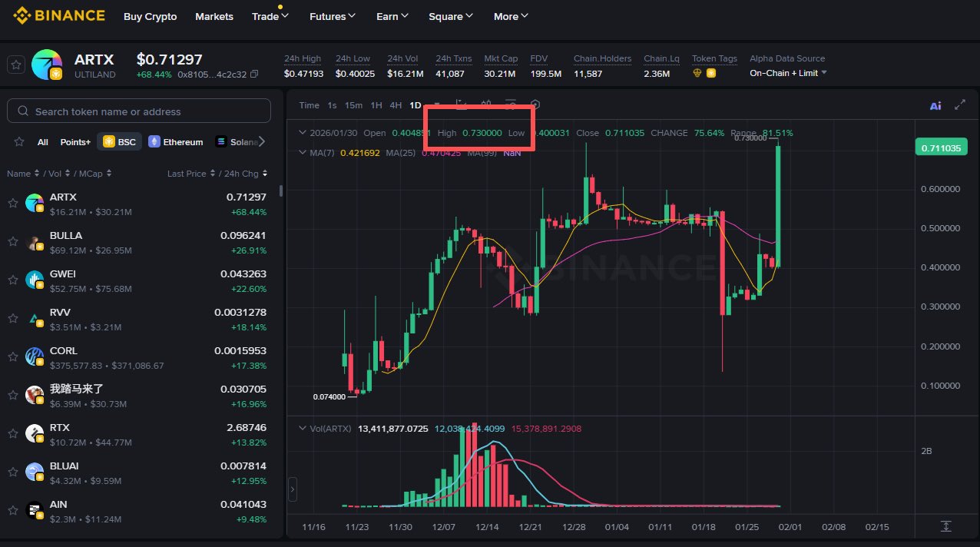Focus the Search token name field
Image resolution: width=980 pixels, height=547 pixels.
(139, 111)
